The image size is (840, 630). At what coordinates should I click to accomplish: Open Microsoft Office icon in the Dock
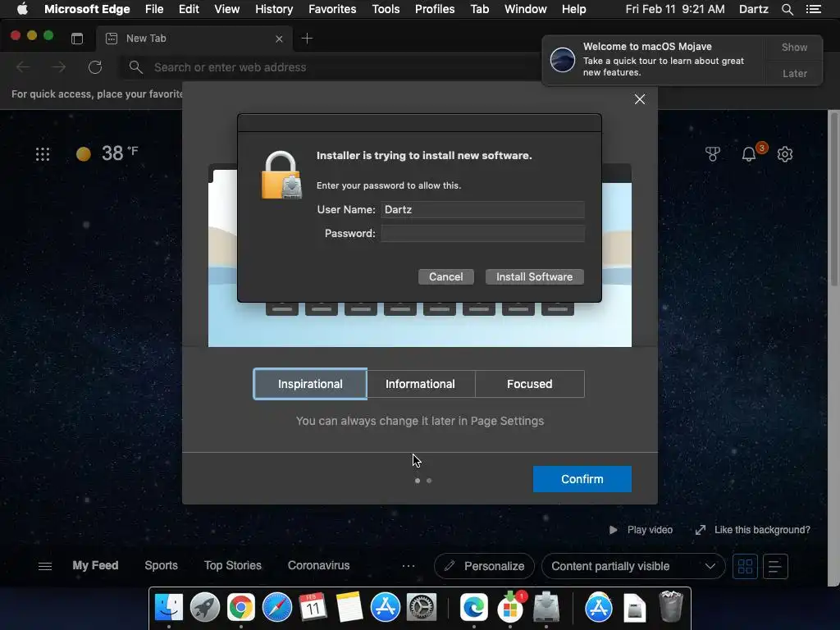click(510, 608)
